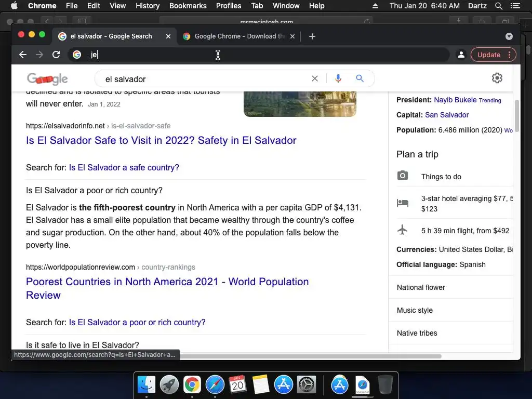Close the el salvador Google Search tab
The width and height of the screenshot is (532, 399).
tap(168, 36)
